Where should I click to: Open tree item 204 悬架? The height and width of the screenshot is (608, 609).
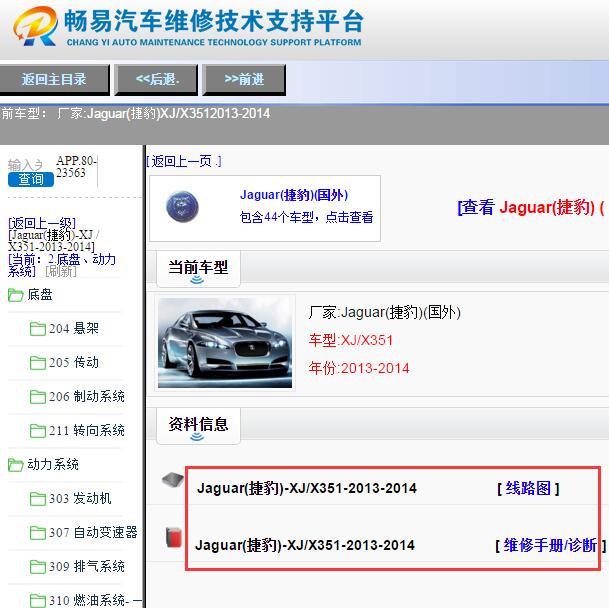[73, 329]
